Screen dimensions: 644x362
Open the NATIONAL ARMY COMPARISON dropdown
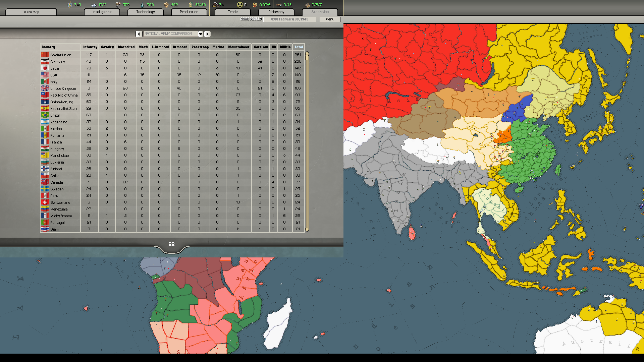coord(201,34)
